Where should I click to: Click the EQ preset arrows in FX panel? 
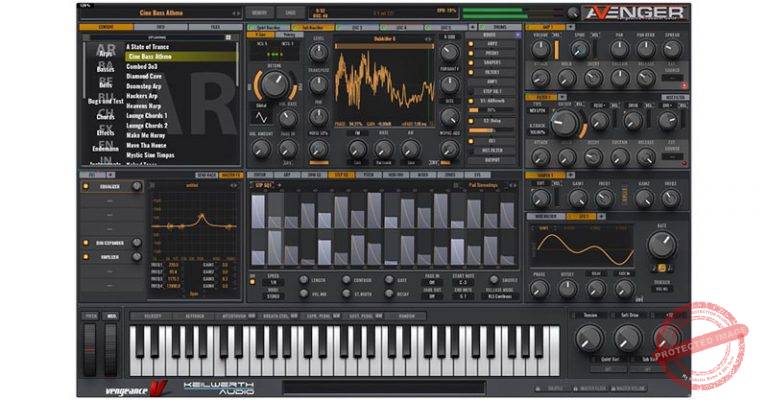(x=234, y=186)
